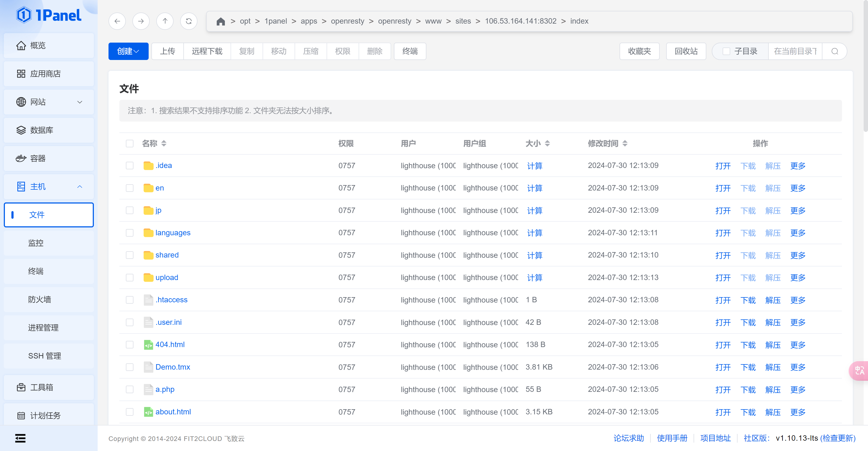Viewport: 868px width, 451px height.
Task: Open 收藏夹 favorites
Action: [639, 51]
